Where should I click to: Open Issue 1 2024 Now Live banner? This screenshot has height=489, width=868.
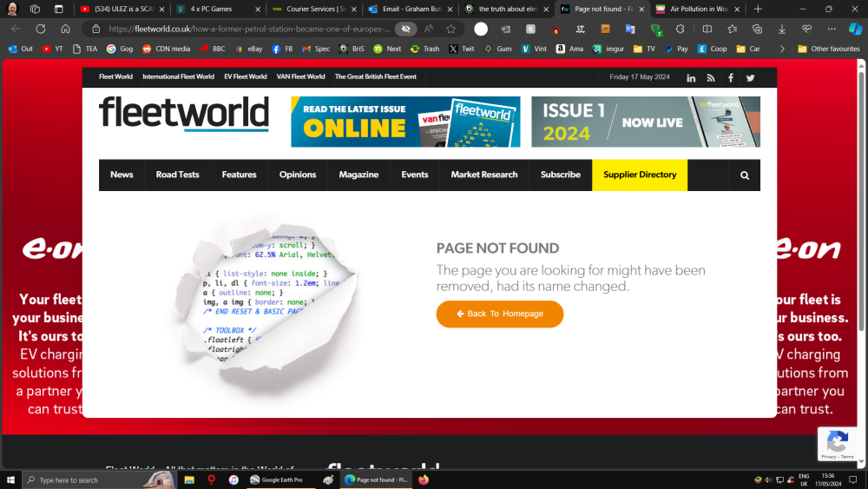pos(646,122)
